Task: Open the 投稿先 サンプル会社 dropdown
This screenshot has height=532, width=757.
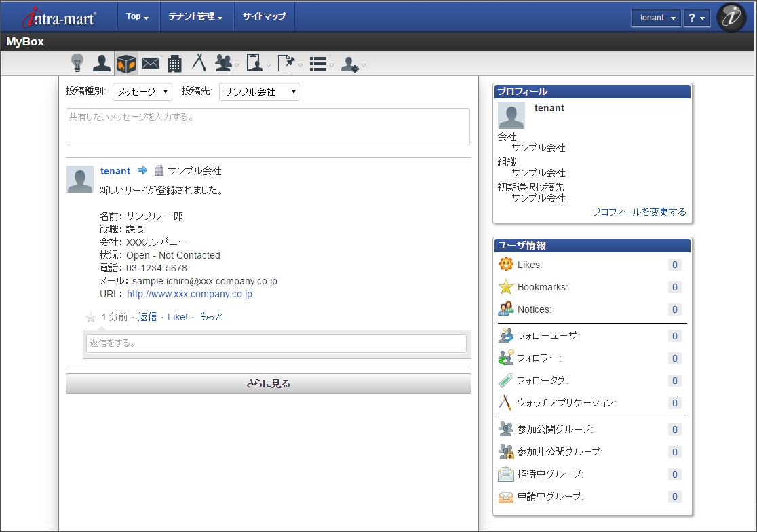Action: coord(260,92)
